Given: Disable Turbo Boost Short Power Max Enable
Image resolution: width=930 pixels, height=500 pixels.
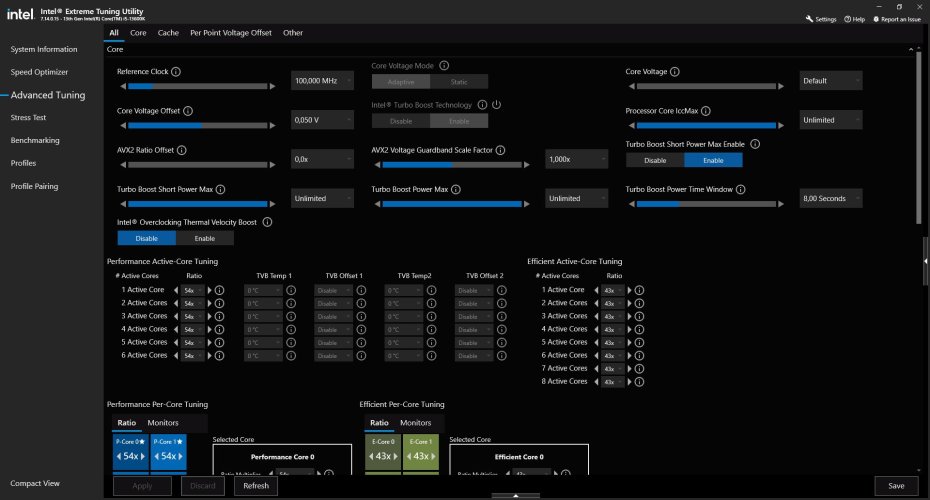Looking at the screenshot, I should coord(655,160).
